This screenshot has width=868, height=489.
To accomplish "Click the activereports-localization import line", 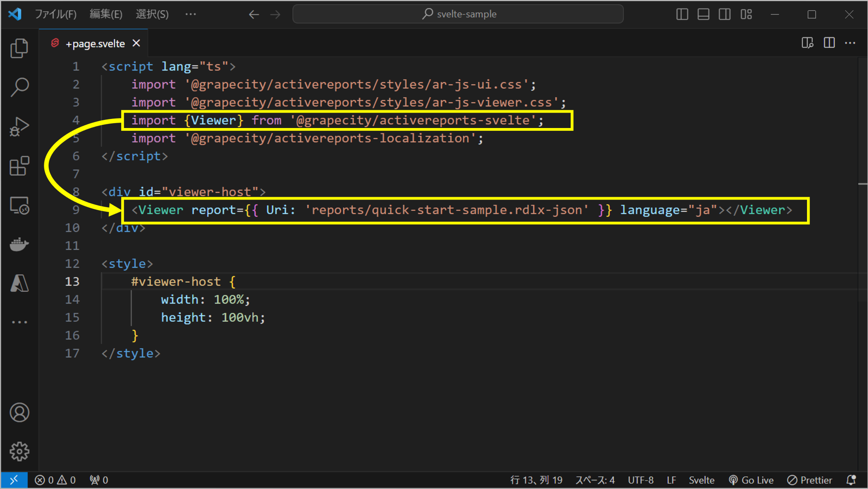I will point(307,138).
